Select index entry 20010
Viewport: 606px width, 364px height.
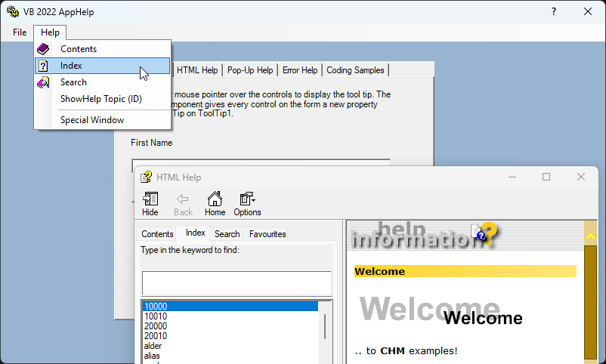coord(230,336)
